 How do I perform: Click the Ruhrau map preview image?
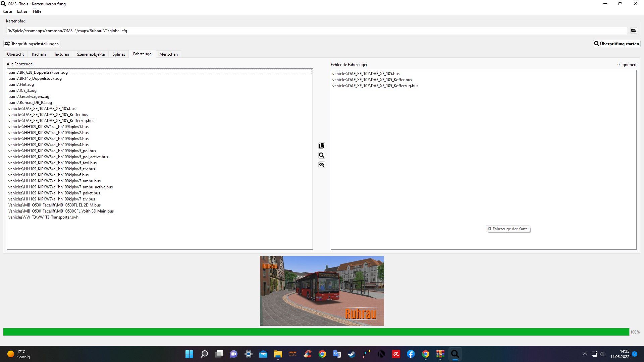click(322, 291)
